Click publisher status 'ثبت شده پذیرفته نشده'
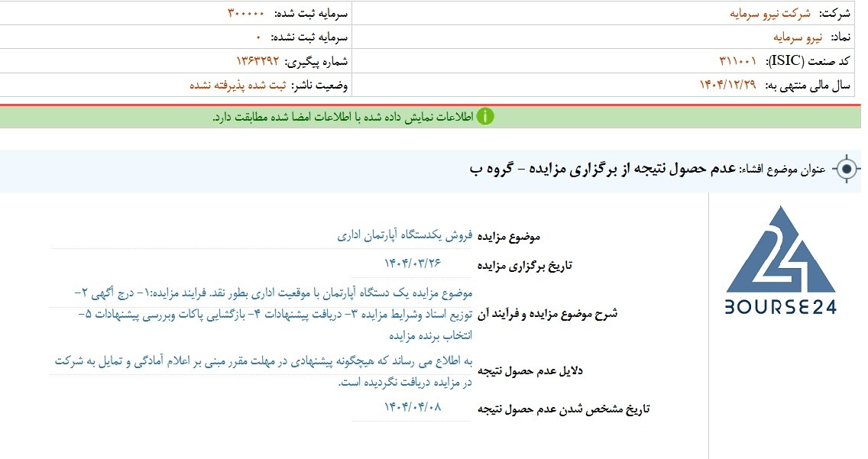Image resolution: width=868 pixels, height=459 pixels. coord(238,86)
